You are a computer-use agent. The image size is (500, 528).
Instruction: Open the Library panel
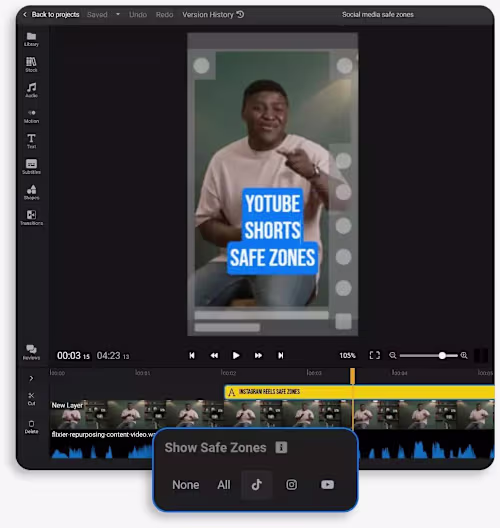point(31,39)
